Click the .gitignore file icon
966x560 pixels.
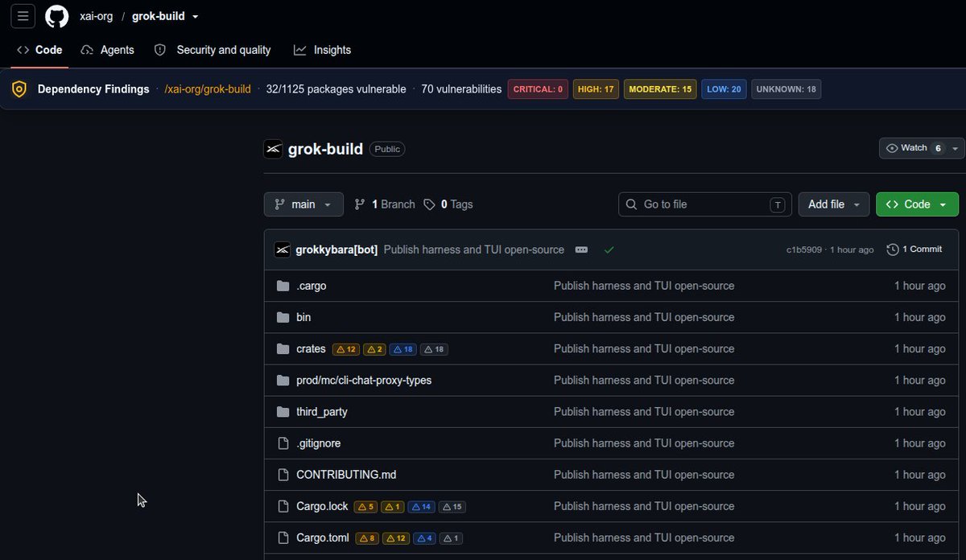[283, 443]
